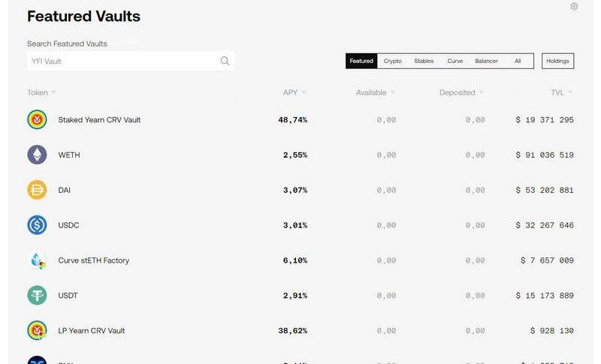This screenshot has width=601, height=364.
Task: Sort by the TVL column arrow
Action: click(570, 92)
